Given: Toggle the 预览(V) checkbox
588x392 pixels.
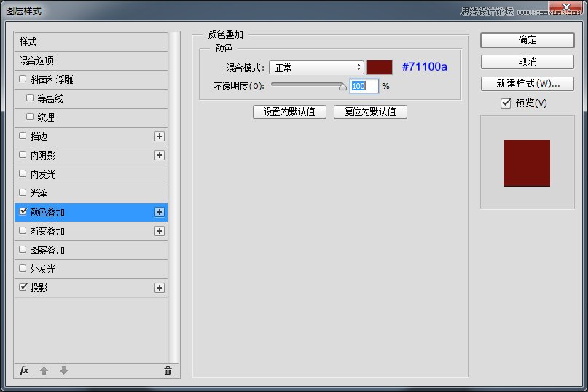Looking at the screenshot, I should point(506,103).
